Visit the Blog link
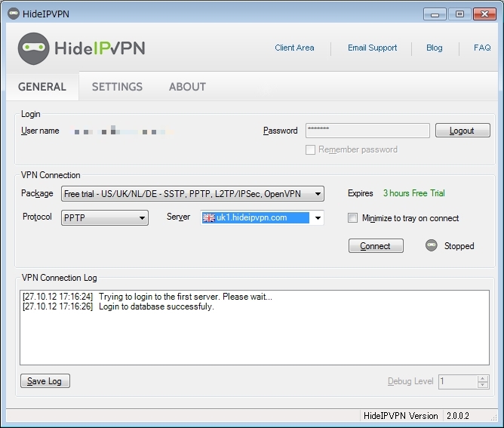The image size is (504, 428). tap(435, 48)
